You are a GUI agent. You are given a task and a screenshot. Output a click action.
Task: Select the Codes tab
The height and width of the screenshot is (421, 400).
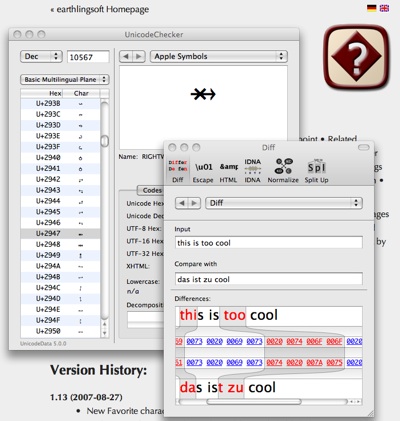(152, 190)
